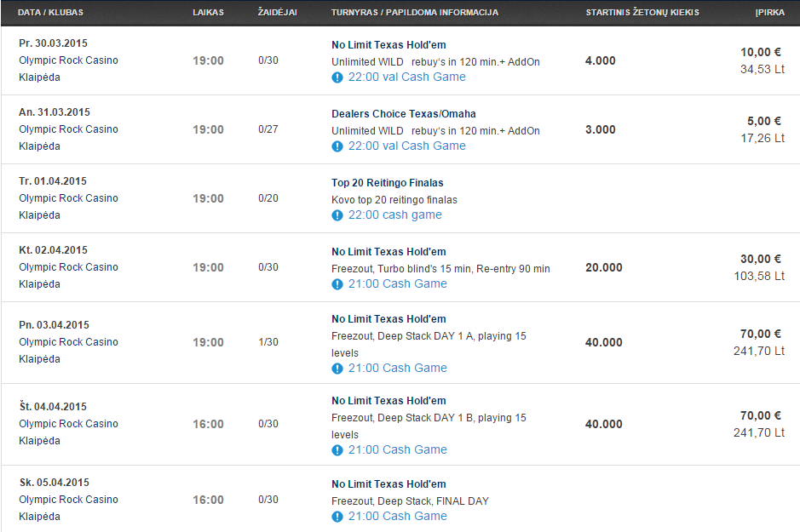Viewport: 800px width, 532px height.
Task: Click the 1/30 players count
Action: 268,342
